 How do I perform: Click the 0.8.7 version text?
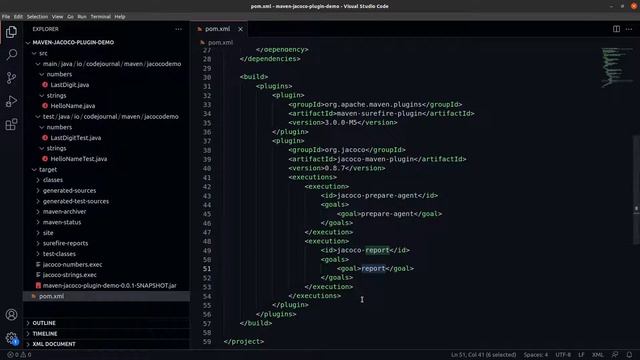[335, 168]
